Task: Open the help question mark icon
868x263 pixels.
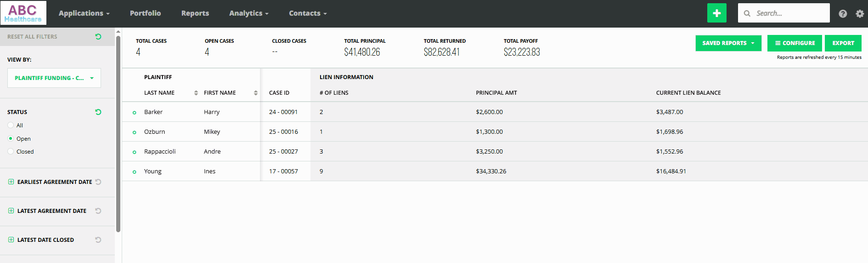Action: coord(843,14)
